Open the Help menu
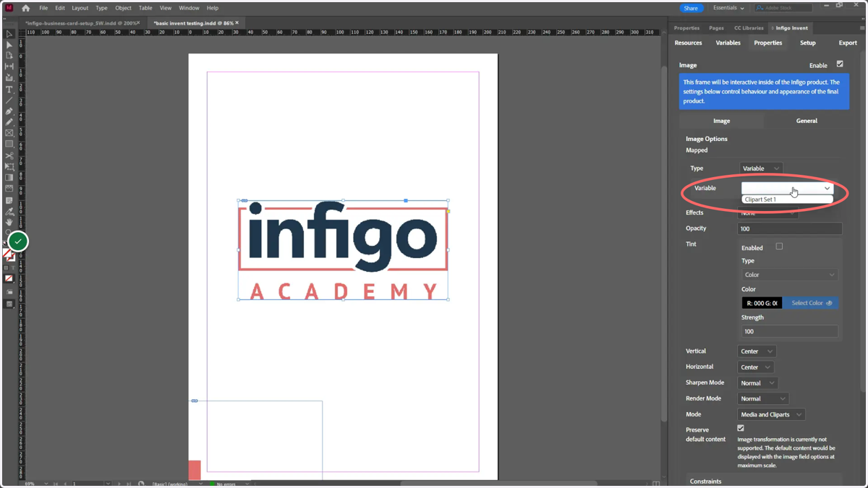The height and width of the screenshot is (488, 868). pyautogui.click(x=213, y=8)
